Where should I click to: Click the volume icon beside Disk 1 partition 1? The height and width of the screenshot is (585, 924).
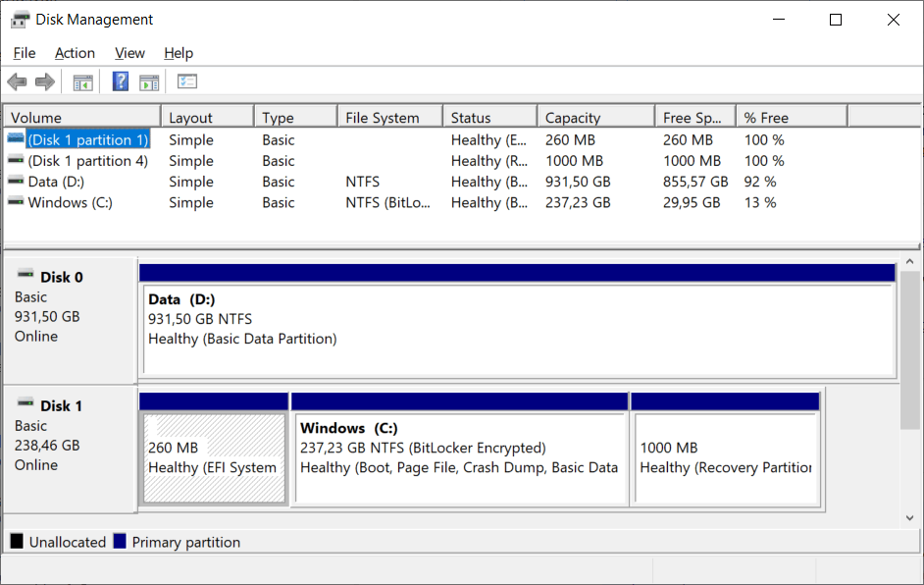[x=16, y=138]
